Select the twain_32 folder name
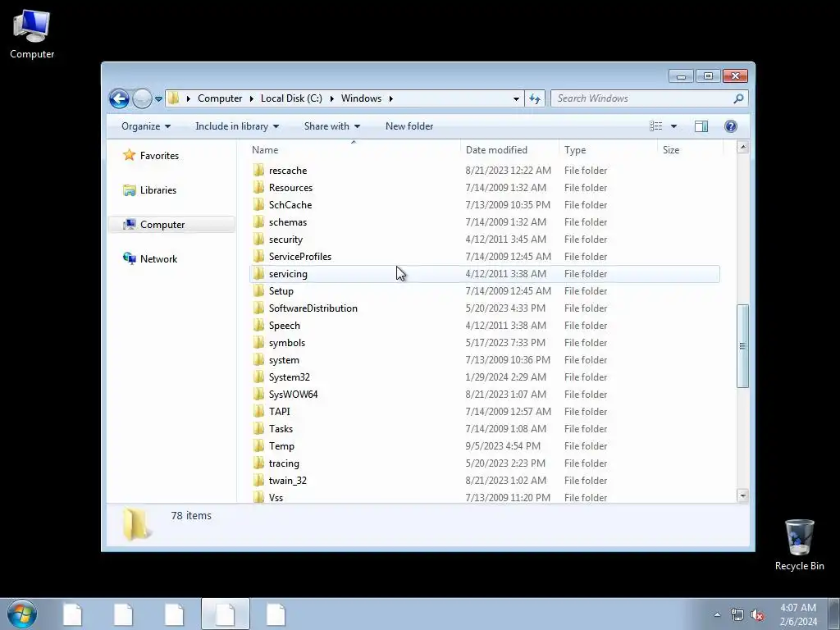The width and height of the screenshot is (840, 630). (x=288, y=481)
